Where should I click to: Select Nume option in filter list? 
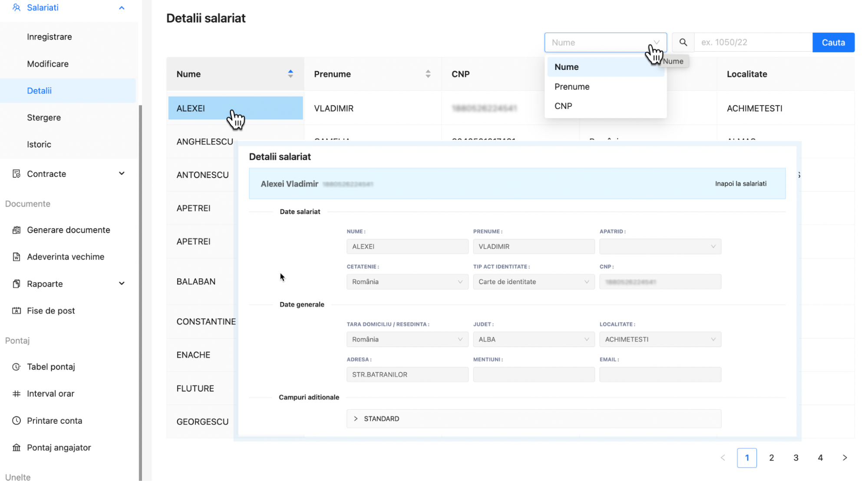pyautogui.click(x=606, y=67)
